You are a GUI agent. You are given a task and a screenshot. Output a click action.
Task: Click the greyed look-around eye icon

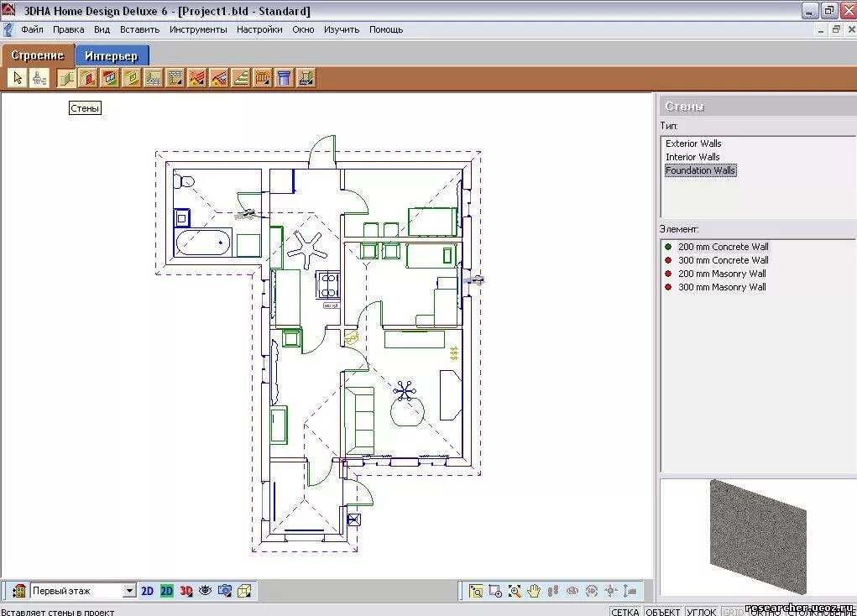pyautogui.click(x=572, y=591)
